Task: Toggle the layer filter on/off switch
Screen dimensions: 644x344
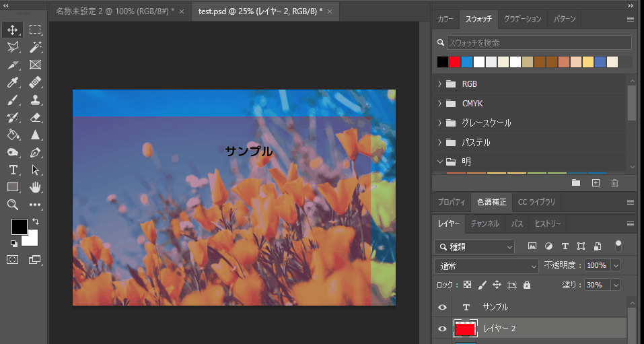Action: 618,246
